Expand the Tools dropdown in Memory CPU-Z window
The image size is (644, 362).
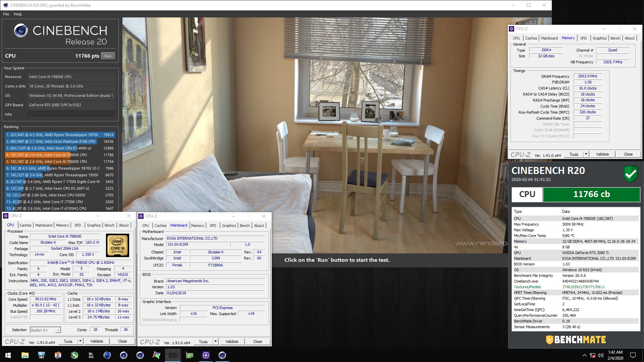[586, 154]
